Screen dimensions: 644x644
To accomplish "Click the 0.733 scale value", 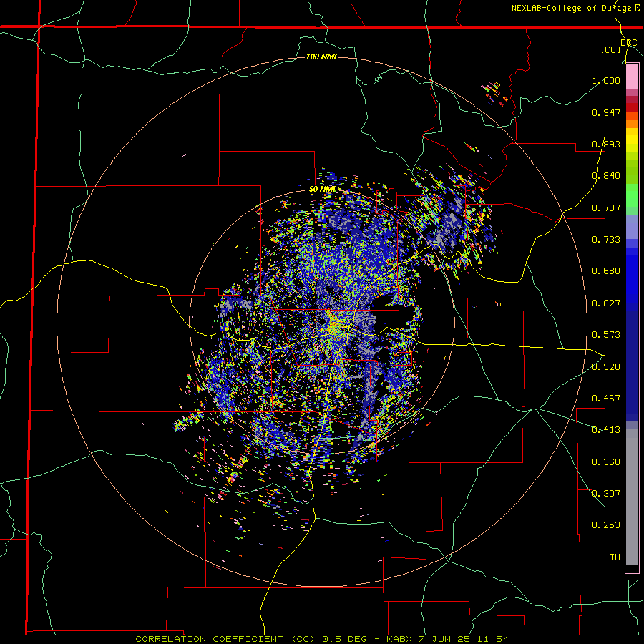I will pyautogui.click(x=606, y=240).
